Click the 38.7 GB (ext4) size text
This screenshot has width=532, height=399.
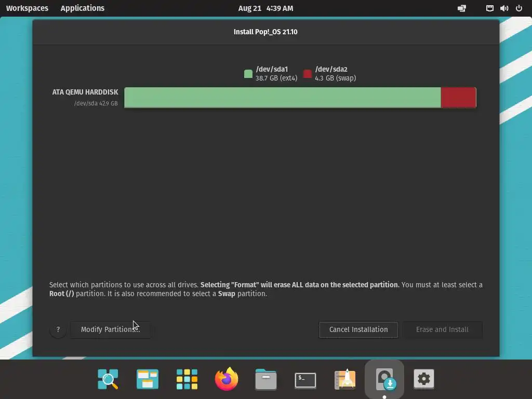(x=276, y=78)
